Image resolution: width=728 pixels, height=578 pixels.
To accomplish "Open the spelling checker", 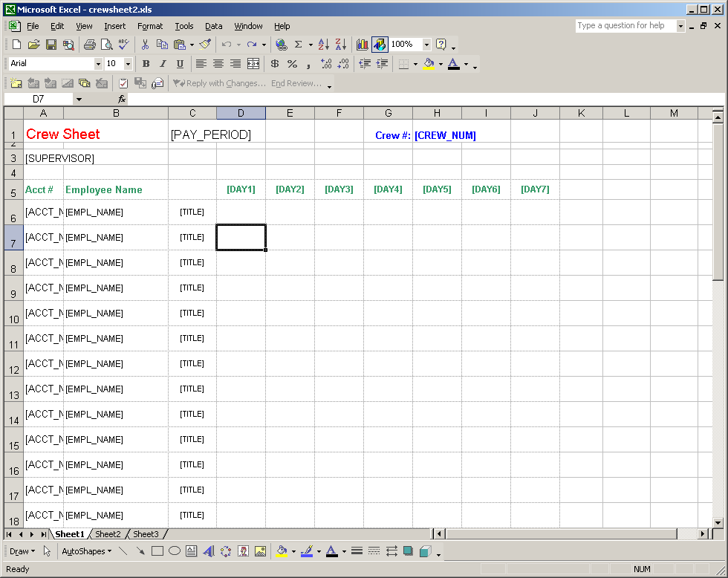I will [x=123, y=44].
